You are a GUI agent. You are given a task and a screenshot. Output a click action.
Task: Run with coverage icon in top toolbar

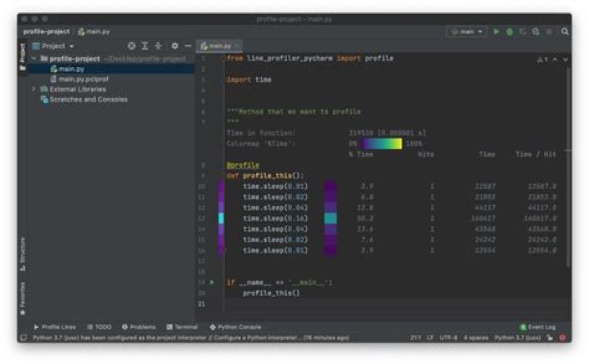coord(523,32)
